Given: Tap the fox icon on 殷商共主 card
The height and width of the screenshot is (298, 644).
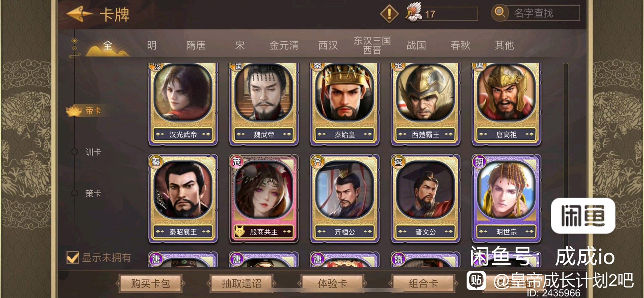Looking at the screenshot, I should click(x=239, y=231).
